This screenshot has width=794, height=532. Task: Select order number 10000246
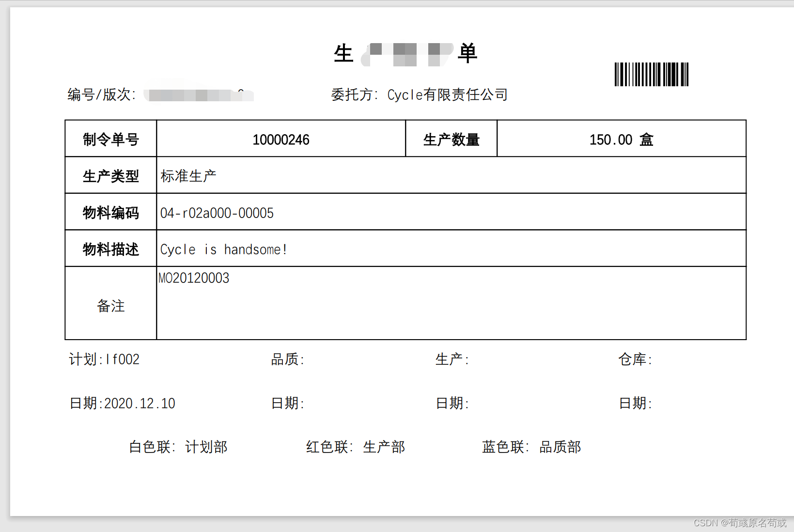pos(281,140)
